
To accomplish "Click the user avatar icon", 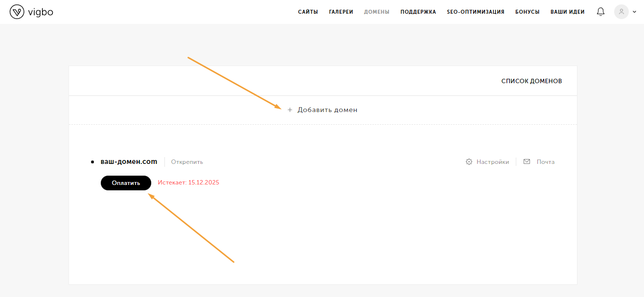I will pos(621,12).
